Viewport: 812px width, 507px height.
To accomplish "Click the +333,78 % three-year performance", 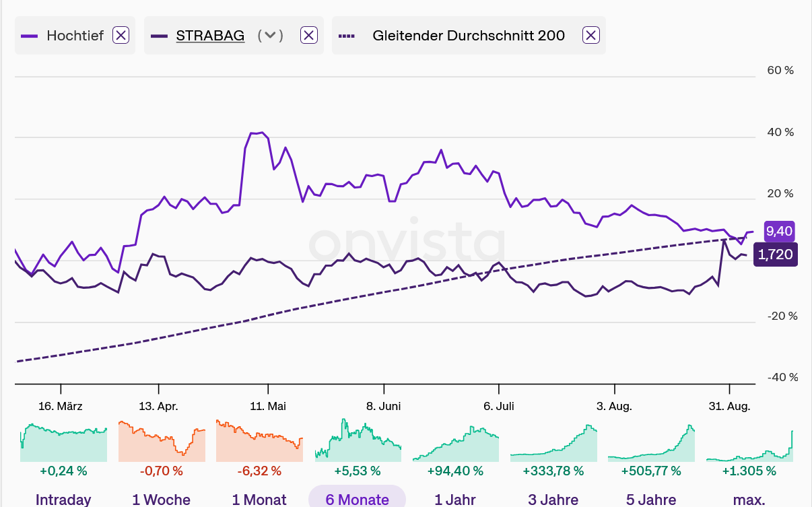I will point(553,471).
